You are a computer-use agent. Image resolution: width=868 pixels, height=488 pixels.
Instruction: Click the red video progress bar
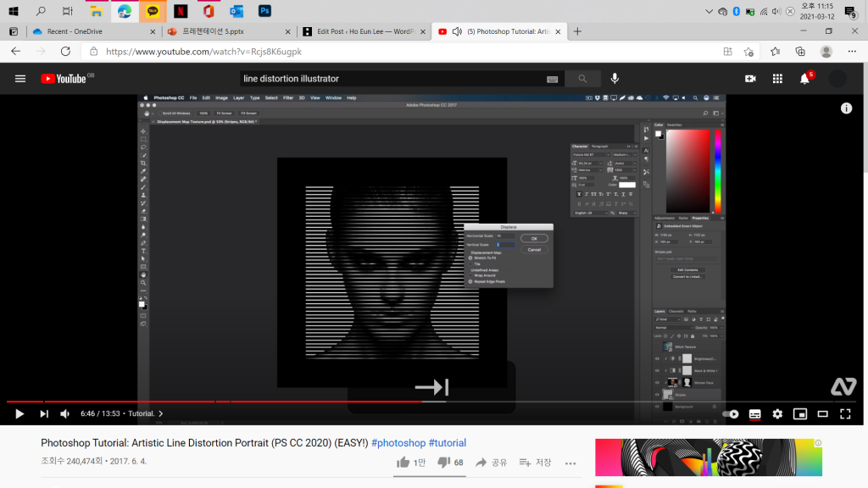point(214,402)
